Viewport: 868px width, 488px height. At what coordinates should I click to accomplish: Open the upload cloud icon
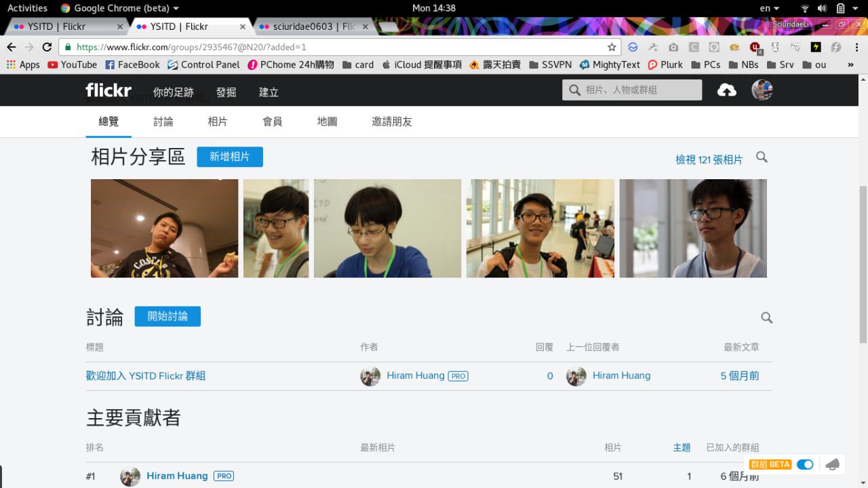tap(727, 90)
